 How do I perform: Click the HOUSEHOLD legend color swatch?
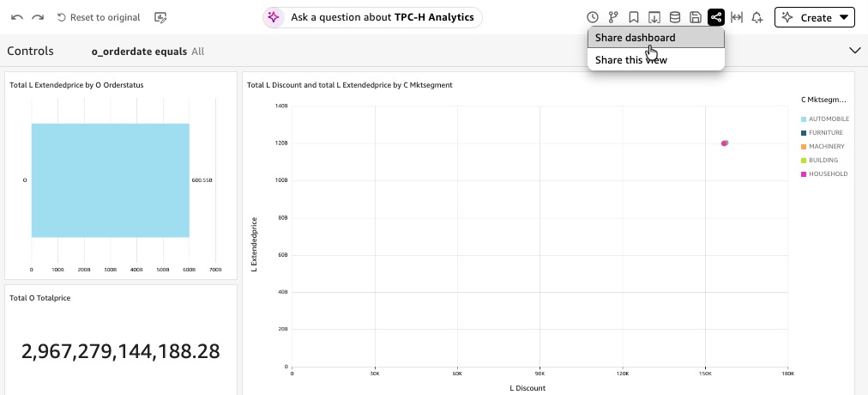(x=804, y=174)
